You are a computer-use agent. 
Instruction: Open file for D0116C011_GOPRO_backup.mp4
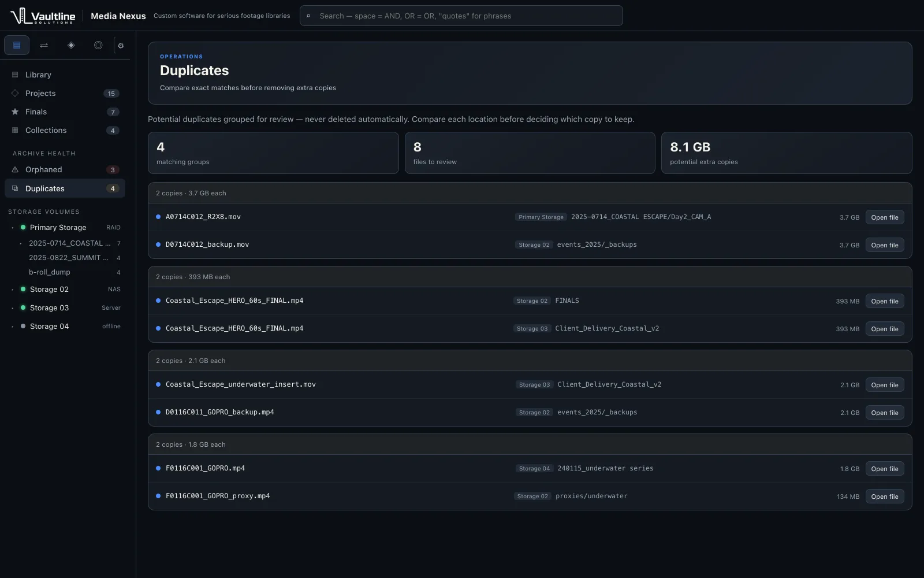(x=885, y=413)
